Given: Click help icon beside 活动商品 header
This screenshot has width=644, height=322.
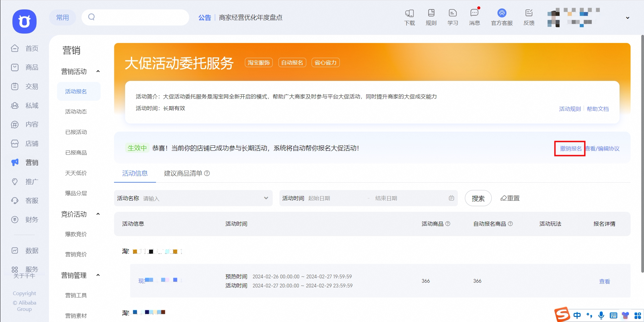Looking at the screenshot, I should pos(448,224).
